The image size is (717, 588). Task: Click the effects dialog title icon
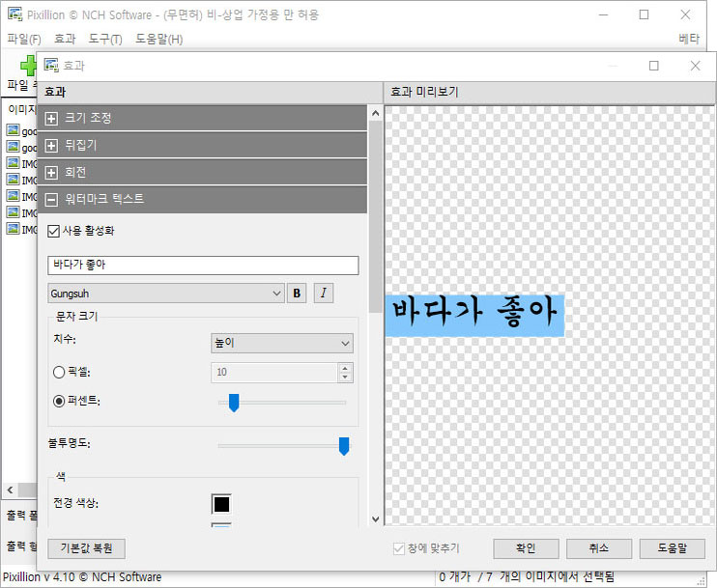(51, 66)
